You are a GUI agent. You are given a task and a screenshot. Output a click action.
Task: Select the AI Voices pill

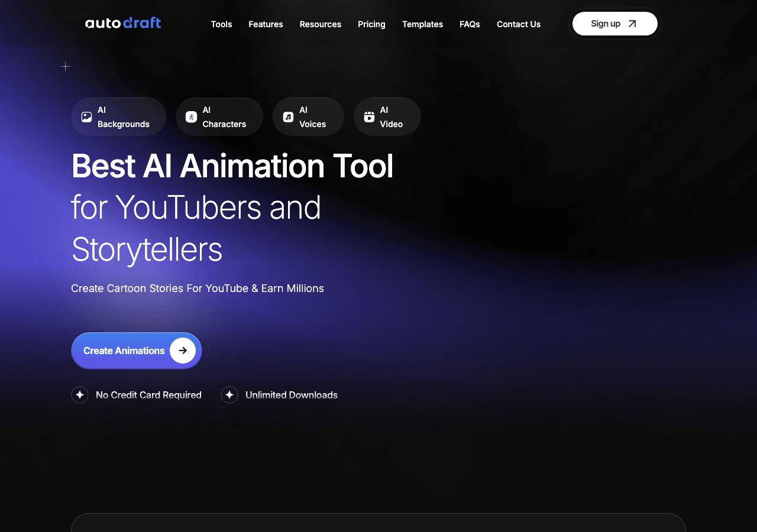tap(308, 117)
